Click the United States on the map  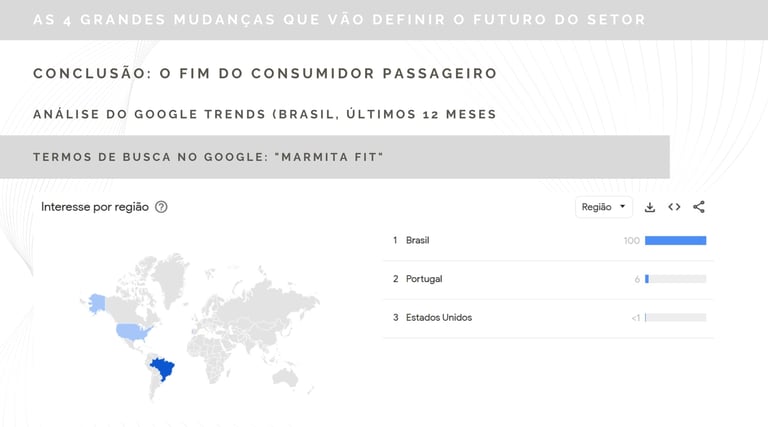[132, 330]
